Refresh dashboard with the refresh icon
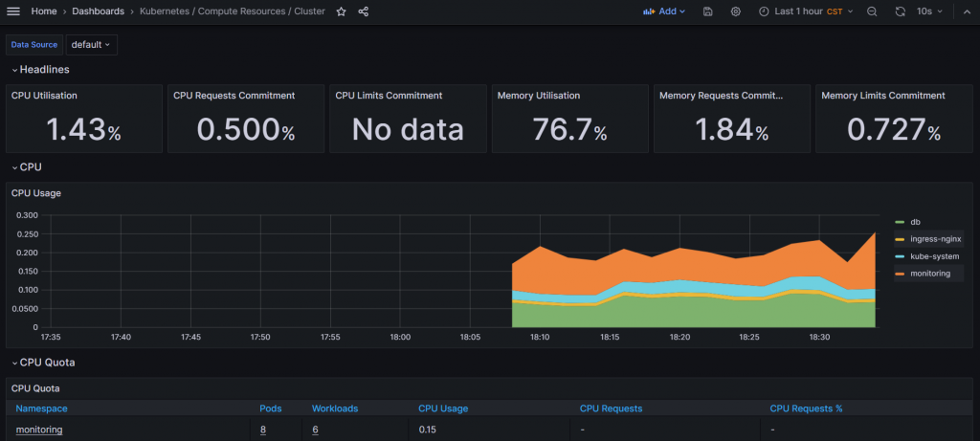 (x=900, y=11)
